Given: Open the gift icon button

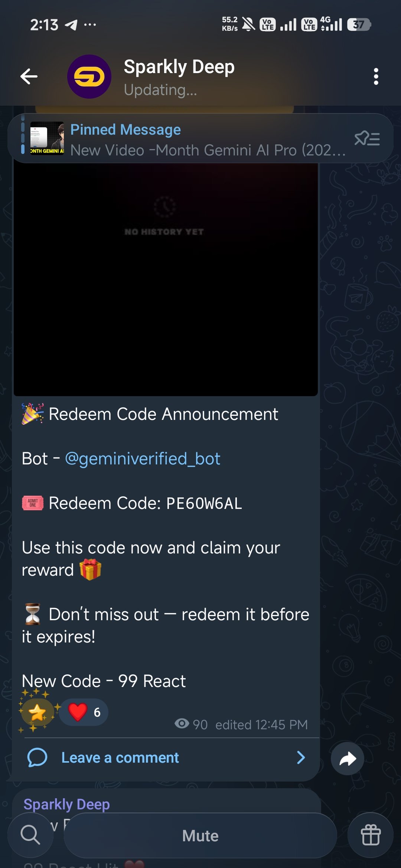Looking at the screenshot, I should tap(371, 835).
